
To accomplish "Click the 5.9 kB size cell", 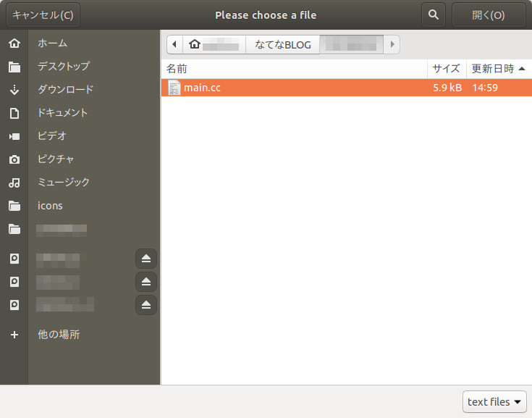I will pyautogui.click(x=447, y=88).
